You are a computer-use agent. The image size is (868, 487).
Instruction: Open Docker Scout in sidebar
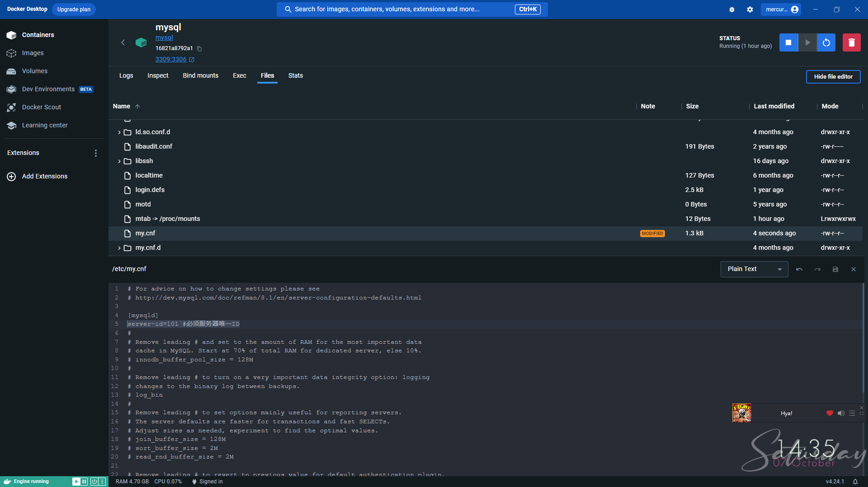[54, 108]
